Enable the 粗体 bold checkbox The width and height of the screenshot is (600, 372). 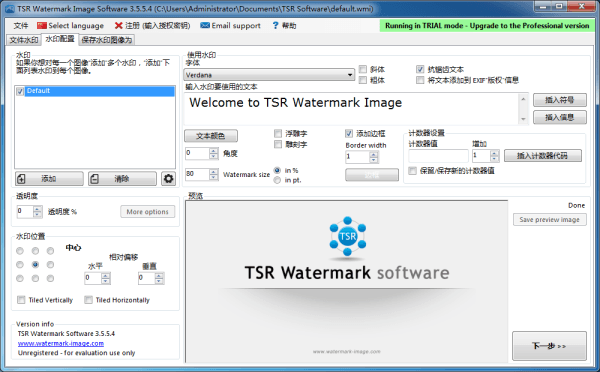pyautogui.click(x=363, y=80)
